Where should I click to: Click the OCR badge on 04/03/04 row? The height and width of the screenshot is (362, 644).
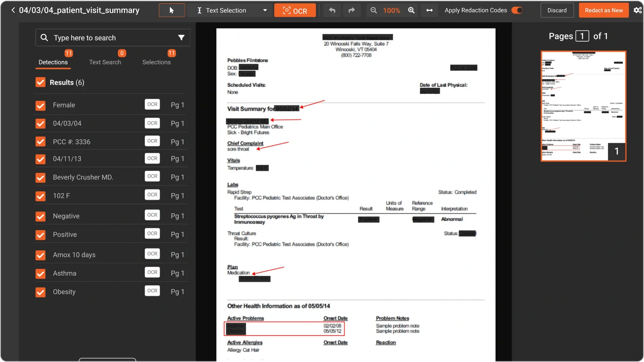point(152,123)
